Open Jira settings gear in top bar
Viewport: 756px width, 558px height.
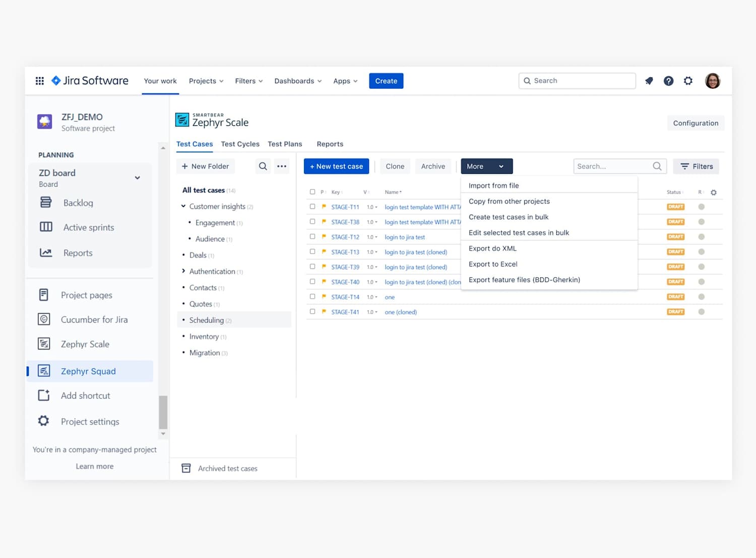click(x=688, y=81)
